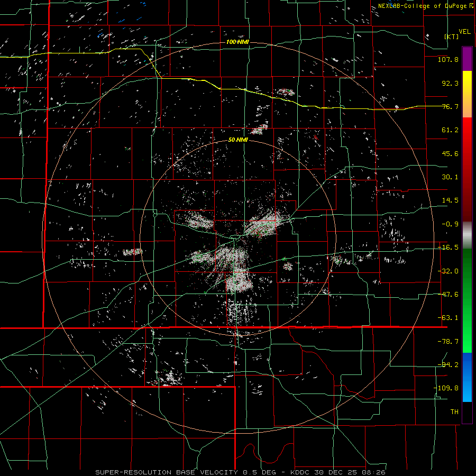476x476 pixels.
Task: Select the 92.3 velocity scale value
Action: coord(450,83)
